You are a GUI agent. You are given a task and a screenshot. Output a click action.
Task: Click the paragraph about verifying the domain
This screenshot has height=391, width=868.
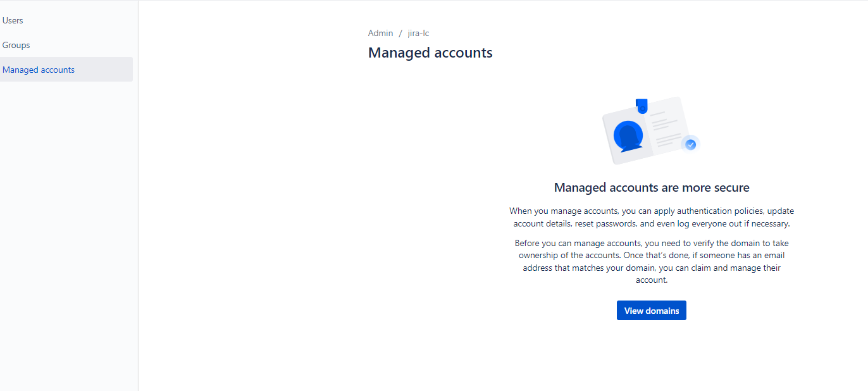coord(651,261)
